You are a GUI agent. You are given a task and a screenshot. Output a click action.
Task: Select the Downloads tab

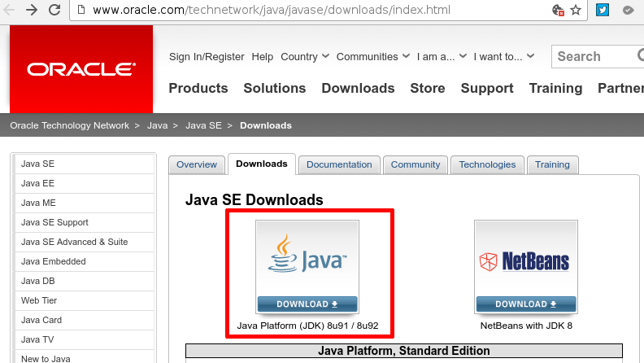(x=262, y=164)
